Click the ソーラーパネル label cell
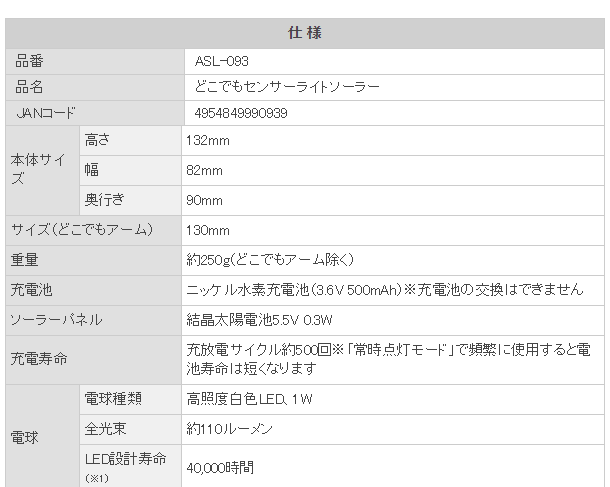 (93, 320)
